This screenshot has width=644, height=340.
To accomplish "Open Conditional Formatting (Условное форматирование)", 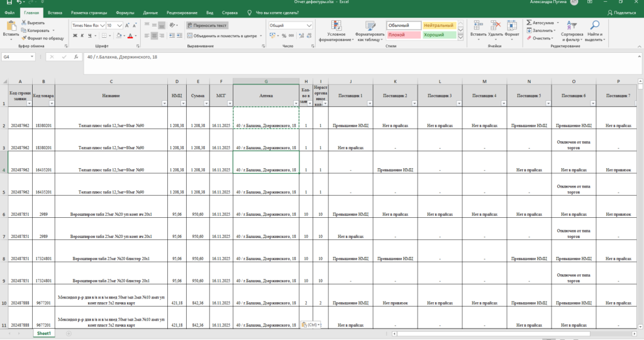I will pyautogui.click(x=336, y=31).
